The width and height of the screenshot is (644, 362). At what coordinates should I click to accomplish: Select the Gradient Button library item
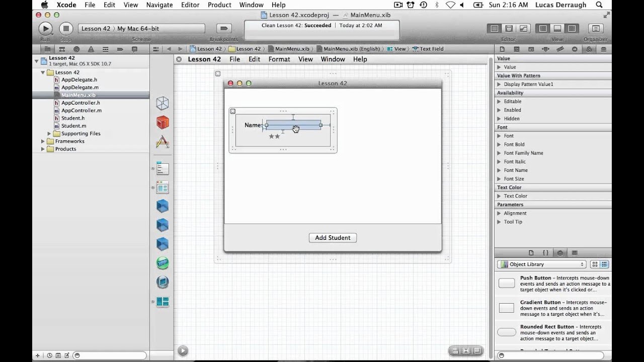[x=553, y=308]
